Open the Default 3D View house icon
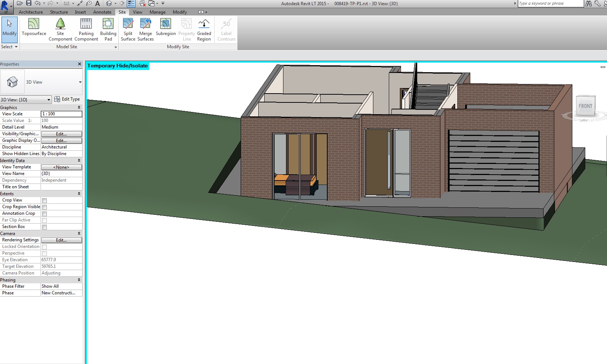607x364 pixels. pyautogui.click(x=109, y=3)
